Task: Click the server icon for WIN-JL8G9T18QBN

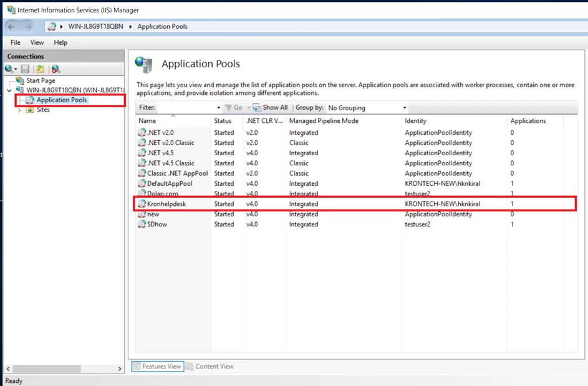Action: click(20, 90)
